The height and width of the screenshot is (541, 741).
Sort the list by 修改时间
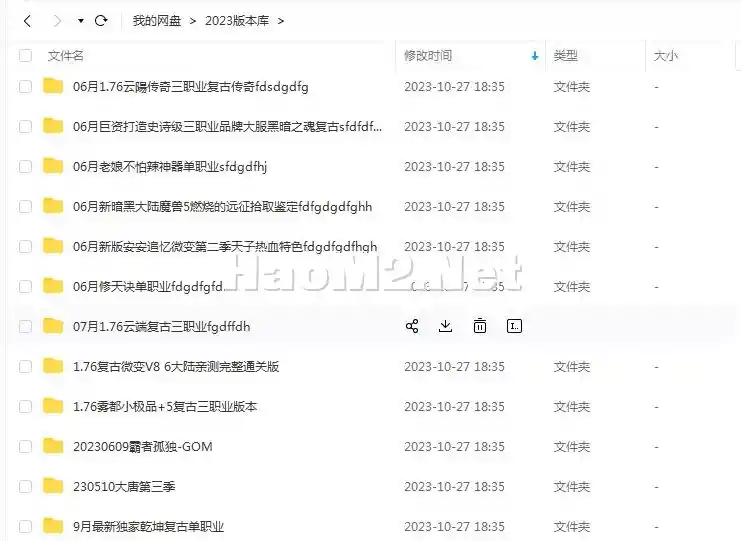[x=428, y=56]
